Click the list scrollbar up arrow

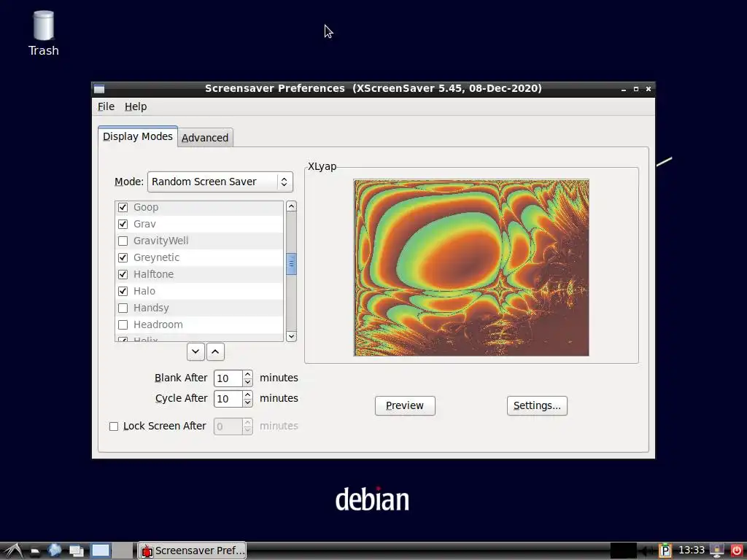pos(291,206)
